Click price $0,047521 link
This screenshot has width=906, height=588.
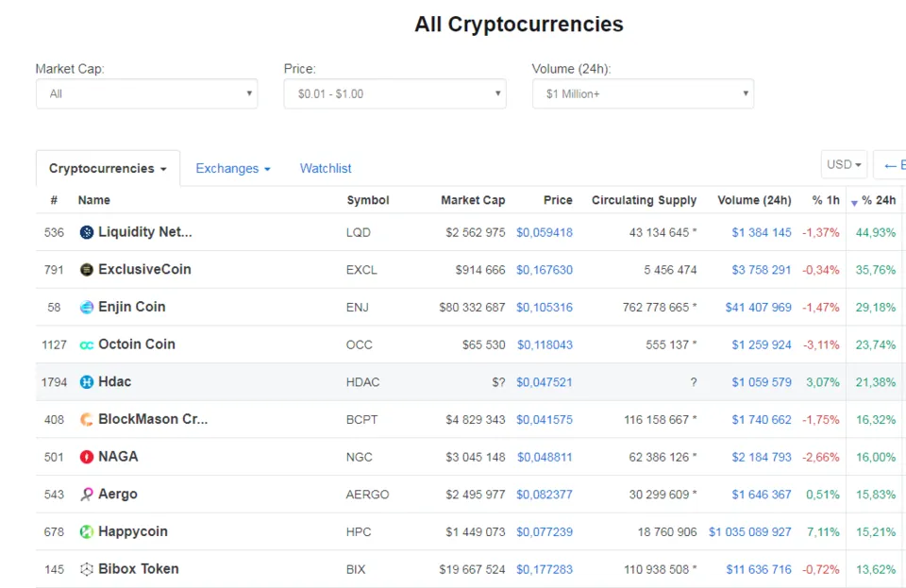click(544, 382)
